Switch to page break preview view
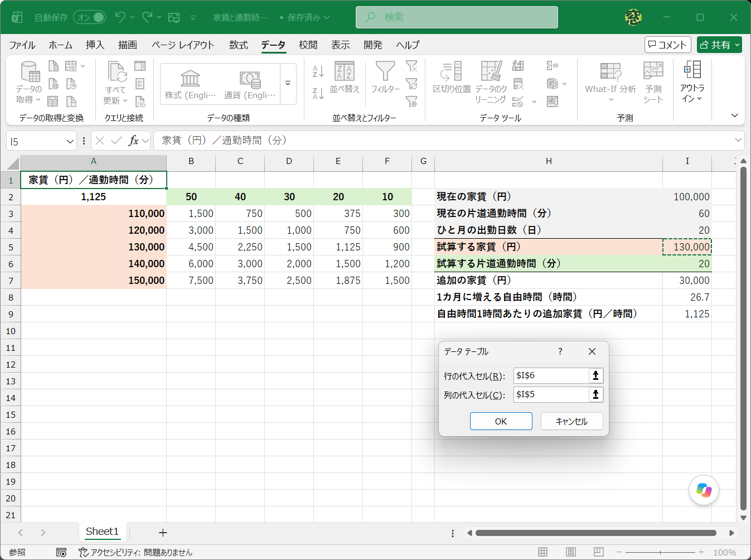This screenshot has height=560, width=751. (x=599, y=552)
